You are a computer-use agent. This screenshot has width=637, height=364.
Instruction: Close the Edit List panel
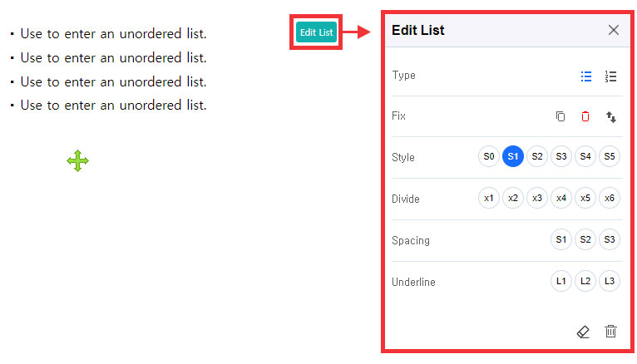(x=614, y=30)
